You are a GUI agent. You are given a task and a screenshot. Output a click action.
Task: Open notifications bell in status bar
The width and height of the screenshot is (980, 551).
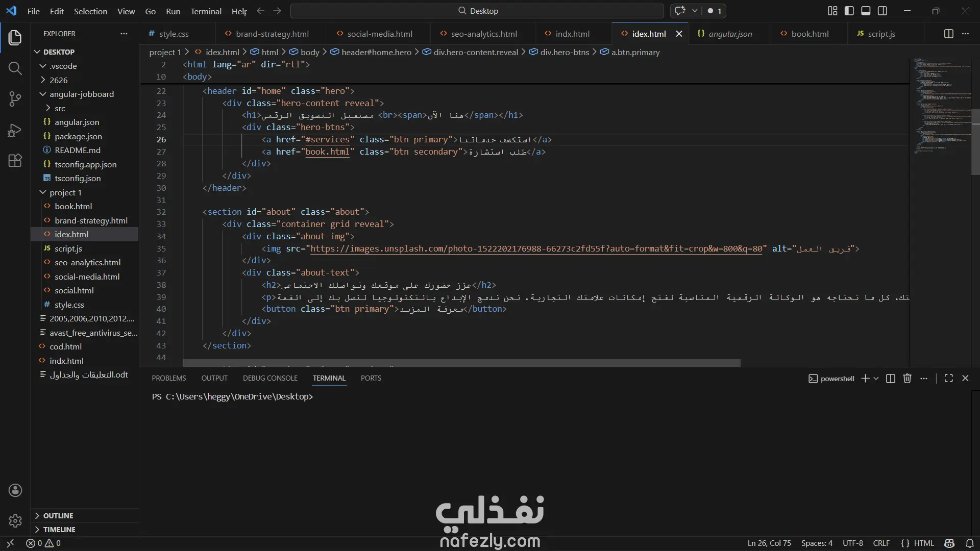pos(970,543)
